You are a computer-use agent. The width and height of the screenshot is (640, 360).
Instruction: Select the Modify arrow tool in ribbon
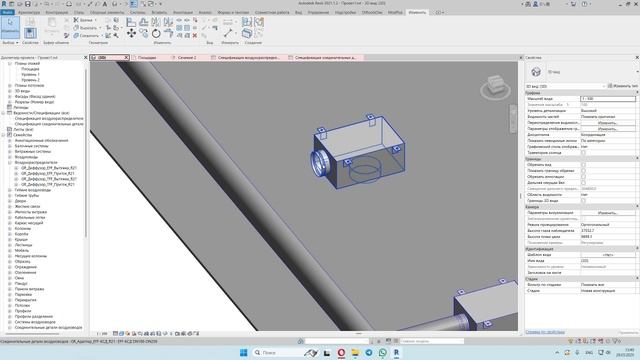(x=10, y=27)
